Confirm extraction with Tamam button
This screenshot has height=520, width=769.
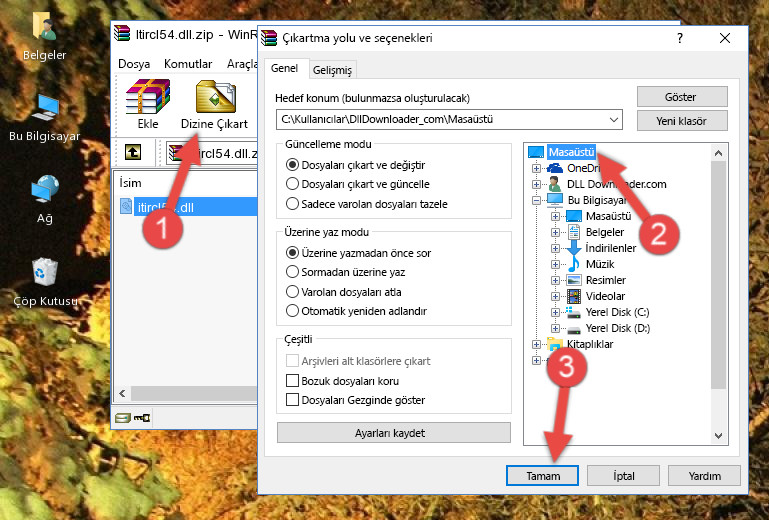click(x=542, y=476)
